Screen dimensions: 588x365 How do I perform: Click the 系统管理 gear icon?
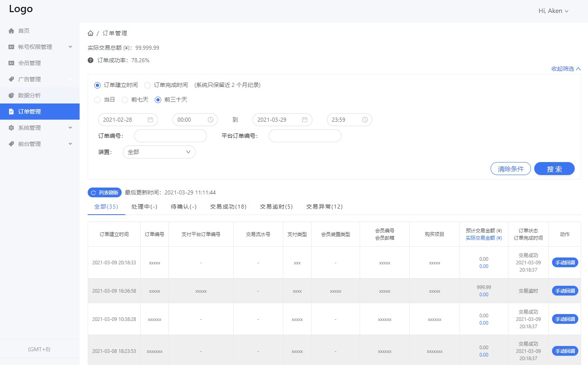[x=11, y=128]
